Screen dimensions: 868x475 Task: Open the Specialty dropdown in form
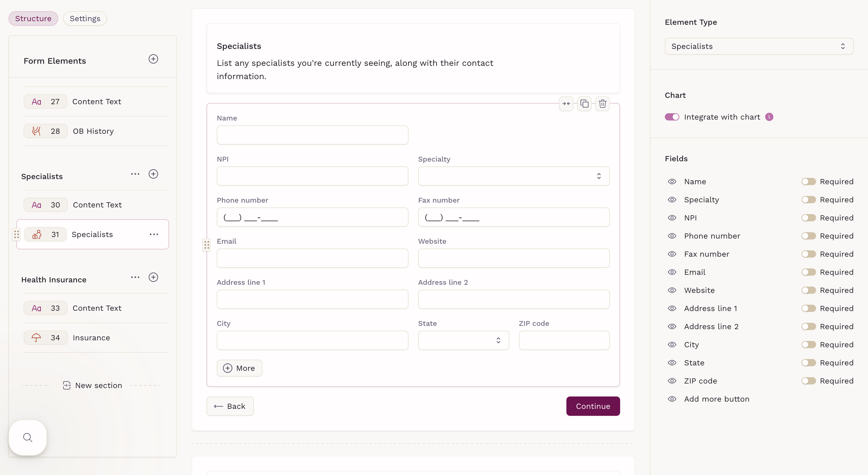(x=514, y=176)
